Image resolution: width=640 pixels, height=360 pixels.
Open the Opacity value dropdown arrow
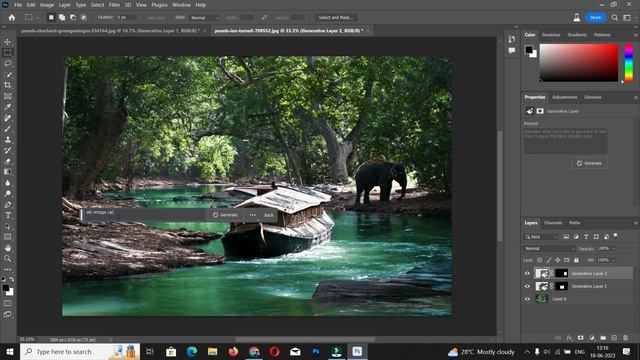coord(613,249)
